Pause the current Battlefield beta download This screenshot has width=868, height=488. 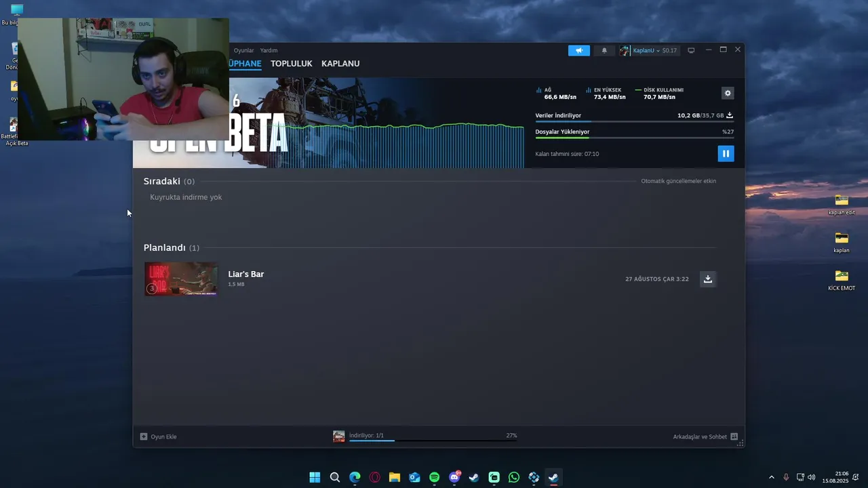click(726, 154)
